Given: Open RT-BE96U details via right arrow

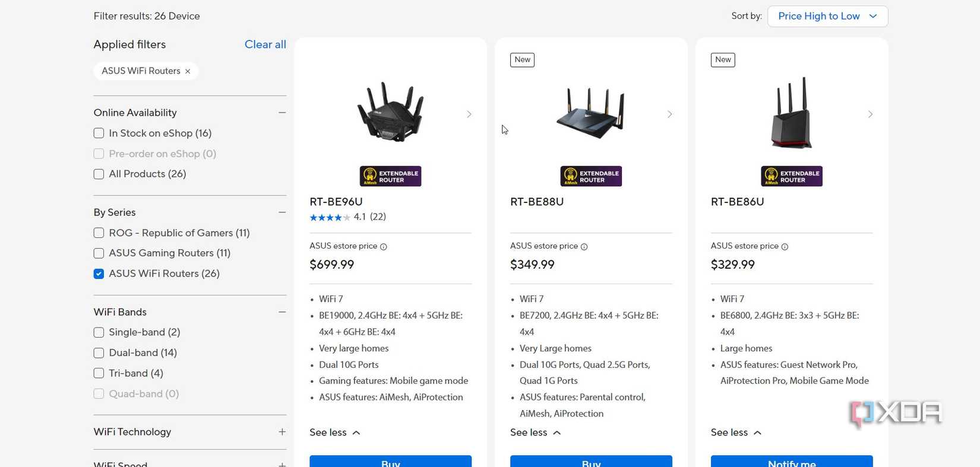Looking at the screenshot, I should coord(469,114).
